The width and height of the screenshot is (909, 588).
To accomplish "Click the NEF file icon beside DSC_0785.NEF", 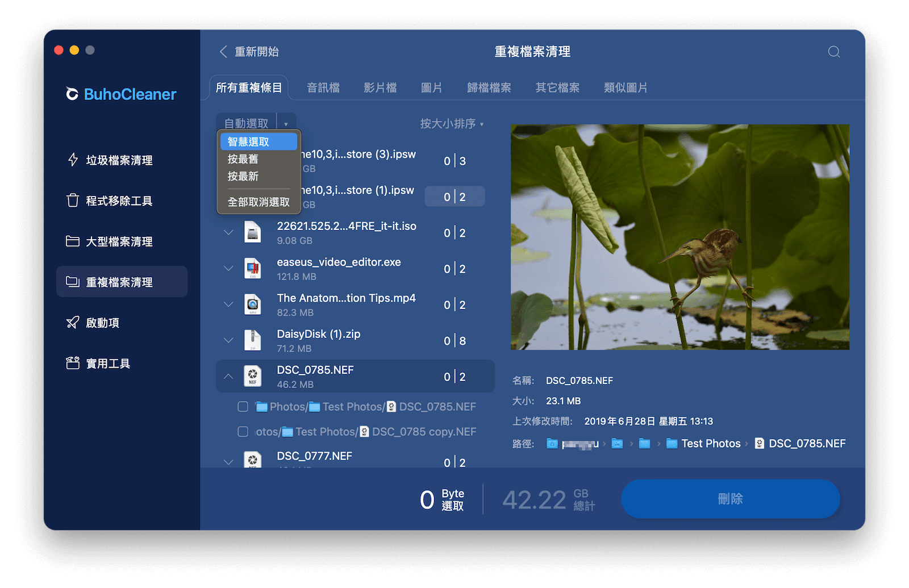I will point(253,376).
